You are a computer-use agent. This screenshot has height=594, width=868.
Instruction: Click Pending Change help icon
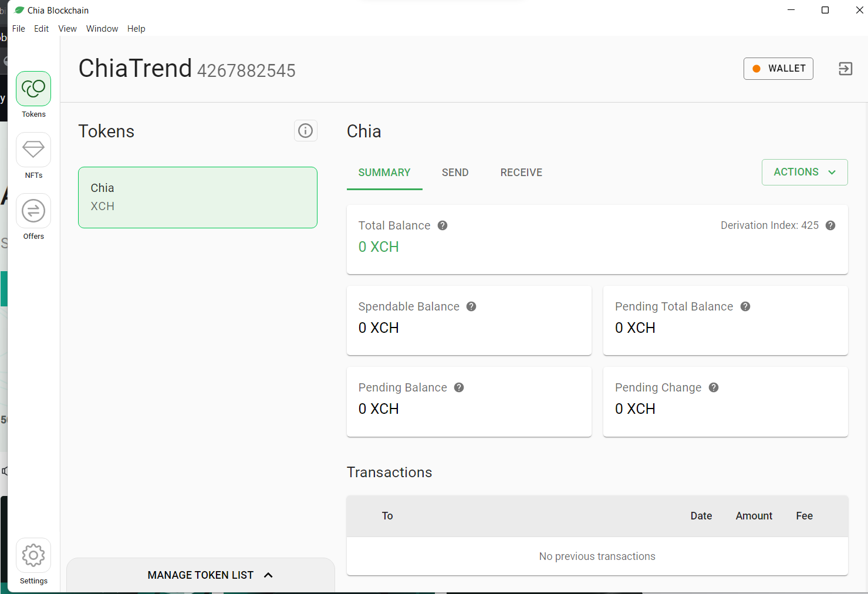(714, 387)
